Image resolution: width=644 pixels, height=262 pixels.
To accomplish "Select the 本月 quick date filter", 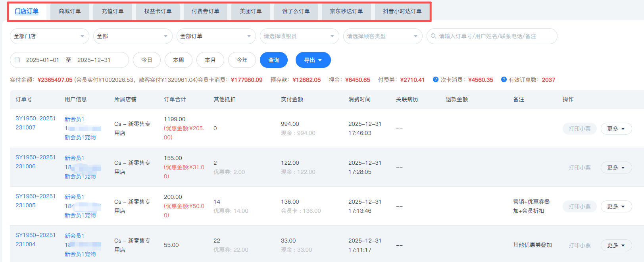I will pyautogui.click(x=210, y=60).
